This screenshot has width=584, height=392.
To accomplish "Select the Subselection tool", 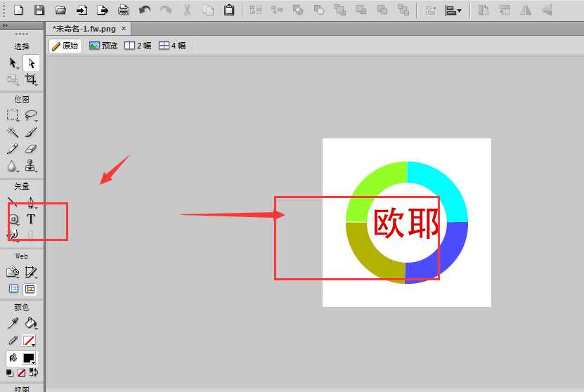I will click(32, 63).
